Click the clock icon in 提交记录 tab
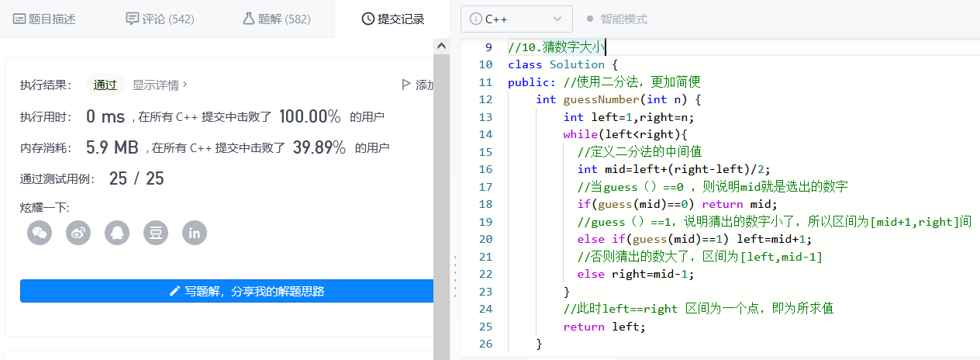Viewport: 980px width, 360px height. (367, 19)
